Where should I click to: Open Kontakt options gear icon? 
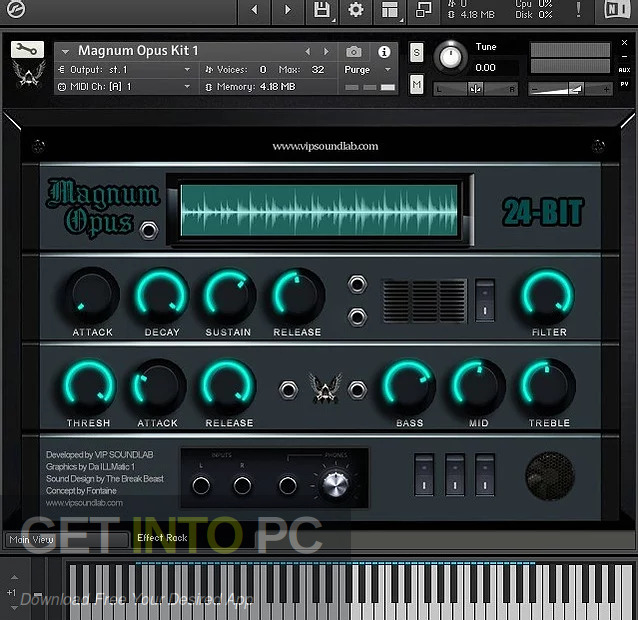coord(355,9)
